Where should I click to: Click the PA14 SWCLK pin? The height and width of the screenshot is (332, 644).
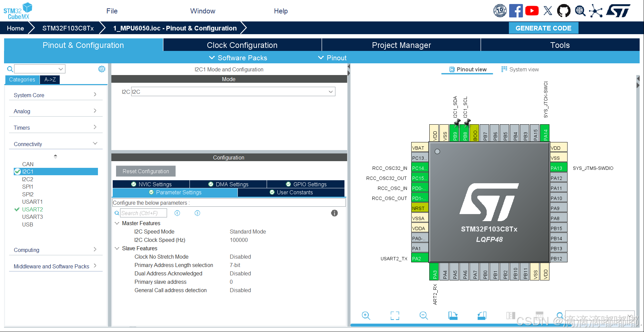tap(545, 133)
